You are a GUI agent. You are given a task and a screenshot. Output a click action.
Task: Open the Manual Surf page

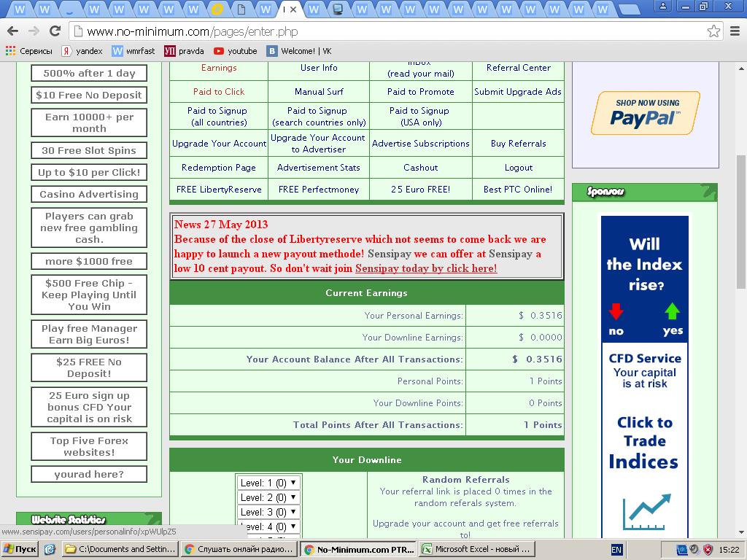[319, 91]
